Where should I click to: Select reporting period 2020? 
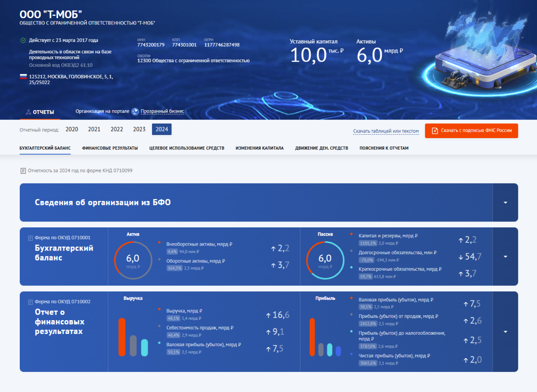(72, 129)
